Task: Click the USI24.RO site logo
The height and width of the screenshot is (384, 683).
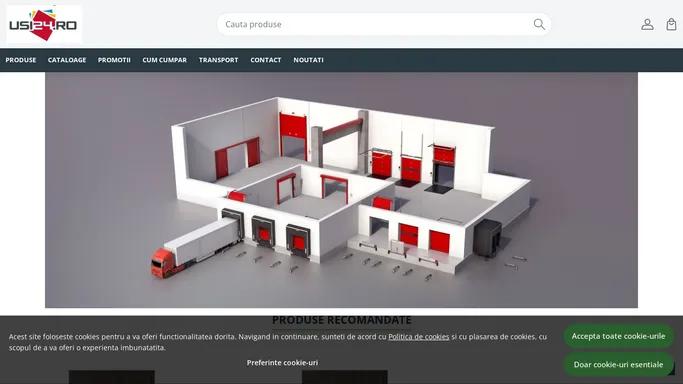Action: [x=44, y=24]
